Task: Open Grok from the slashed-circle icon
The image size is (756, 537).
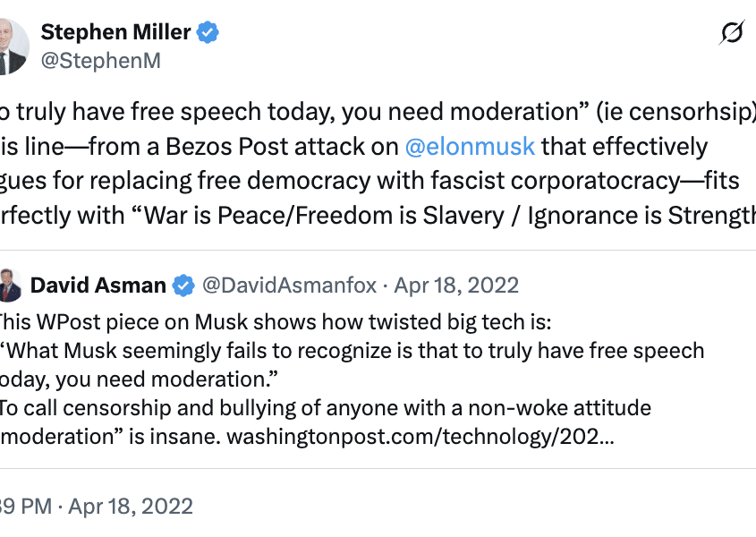Action: [732, 34]
